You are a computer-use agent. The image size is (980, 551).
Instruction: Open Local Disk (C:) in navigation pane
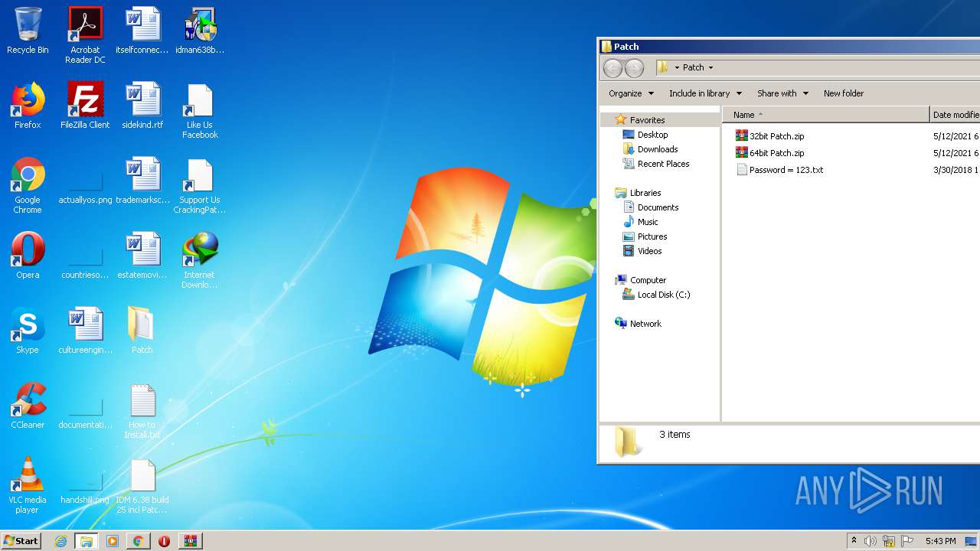coord(656,295)
